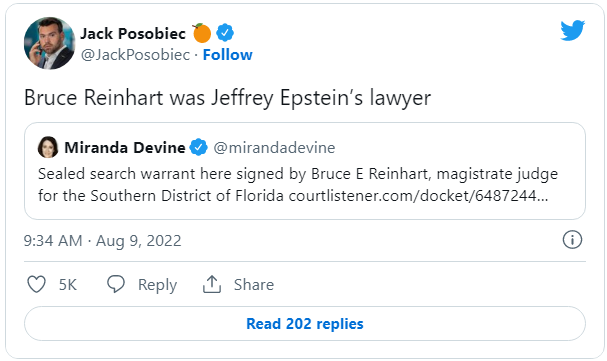Click the speech bubble reply icon
The width and height of the screenshot is (607, 361).
[x=116, y=284]
